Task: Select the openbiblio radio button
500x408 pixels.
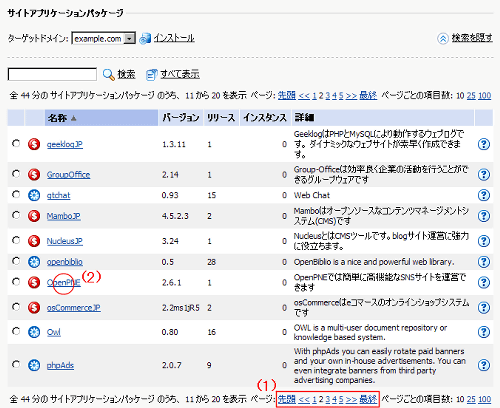Action: coord(16,261)
